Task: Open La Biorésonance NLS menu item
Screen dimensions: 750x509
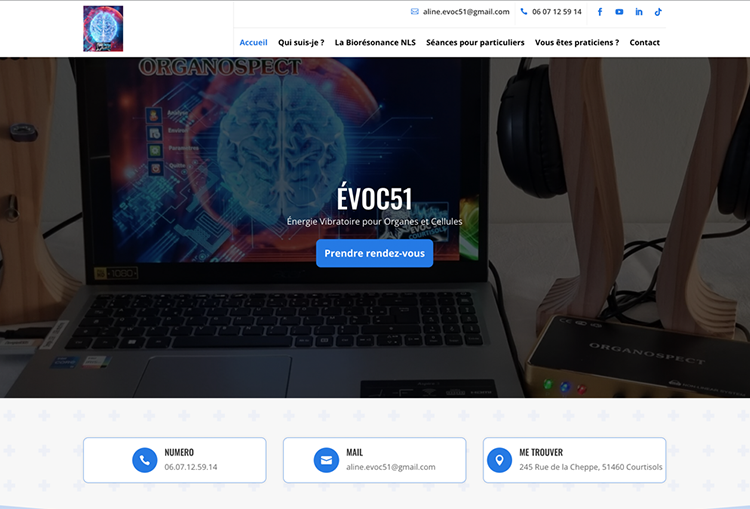Action: click(375, 43)
